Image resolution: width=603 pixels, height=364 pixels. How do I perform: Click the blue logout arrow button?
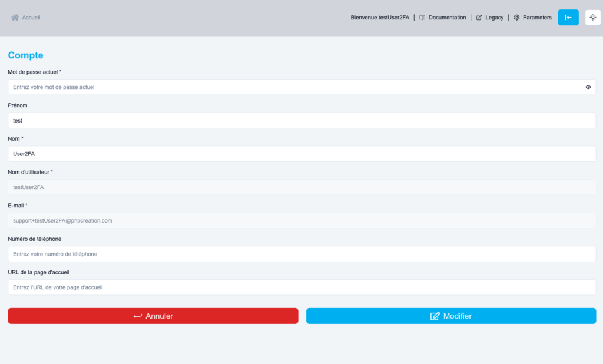(568, 18)
